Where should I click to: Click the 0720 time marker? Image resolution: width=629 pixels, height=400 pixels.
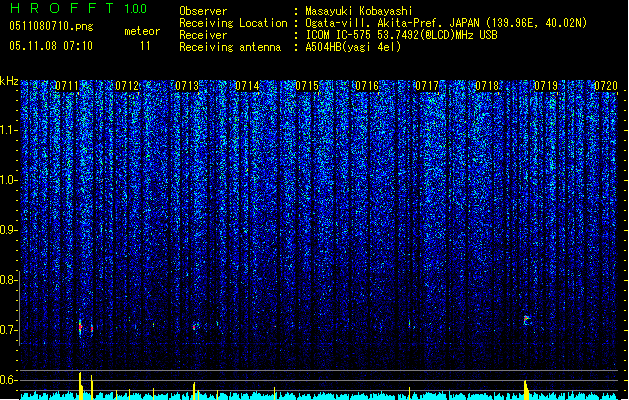pyautogui.click(x=606, y=86)
